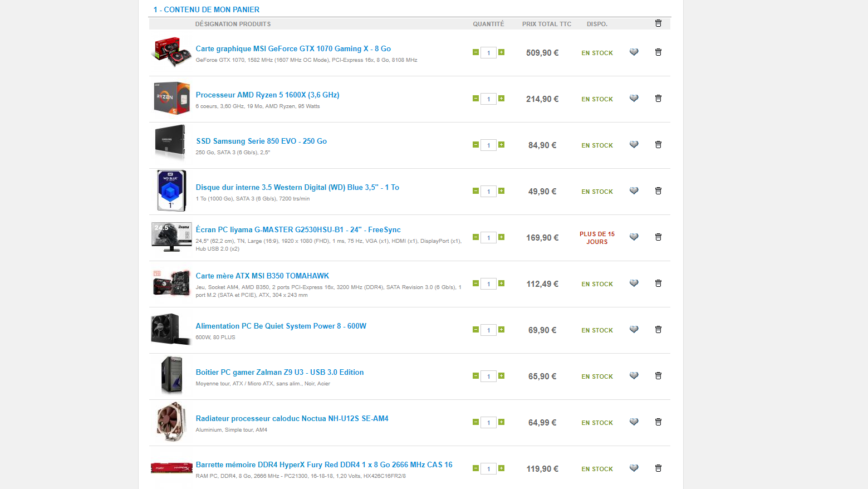Increase quantity of GTX 1070 graphics card
Image resolution: width=868 pixels, height=489 pixels.
point(501,52)
